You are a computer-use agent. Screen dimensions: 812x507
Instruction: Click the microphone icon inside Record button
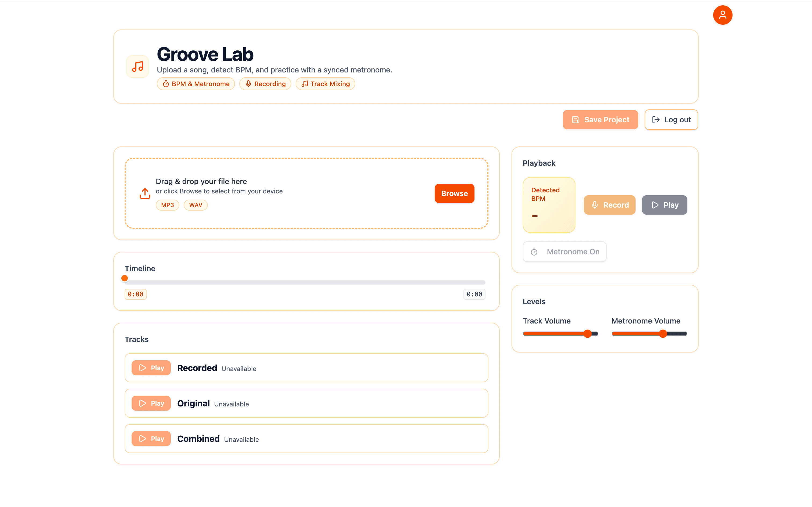click(595, 204)
